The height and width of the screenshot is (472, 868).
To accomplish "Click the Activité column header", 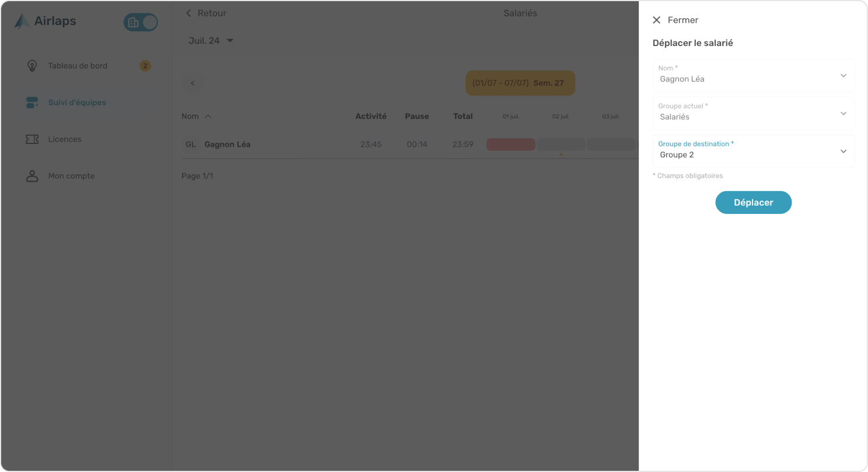I will (x=371, y=117).
